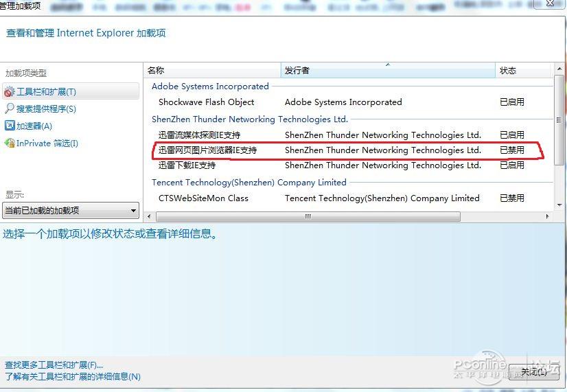Viewport: 567px width, 392px height.
Task: Close the 管理加载项 dialog with the X button
Action: 550,3
